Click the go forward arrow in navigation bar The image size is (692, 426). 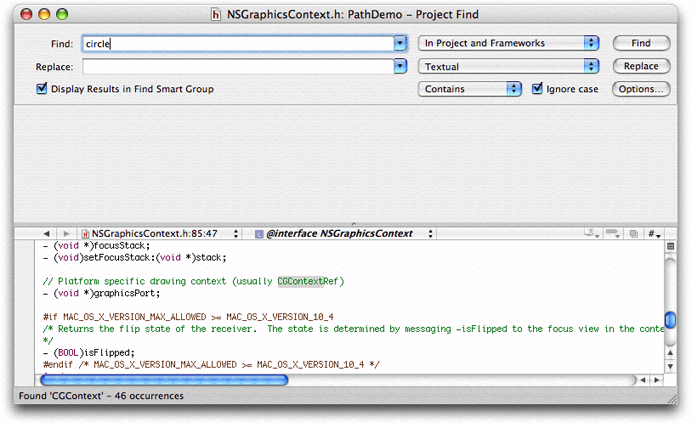click(x=66, y=233)
